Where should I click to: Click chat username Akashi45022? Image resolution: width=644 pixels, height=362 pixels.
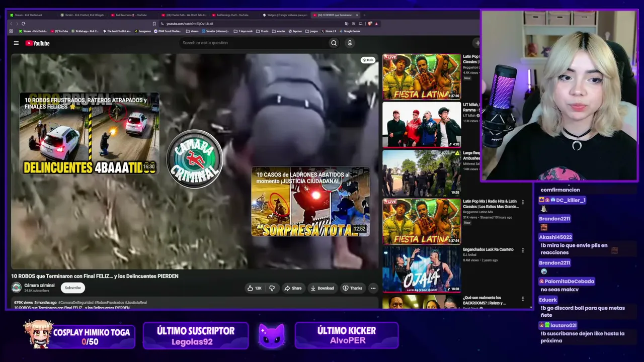[555, 237]
